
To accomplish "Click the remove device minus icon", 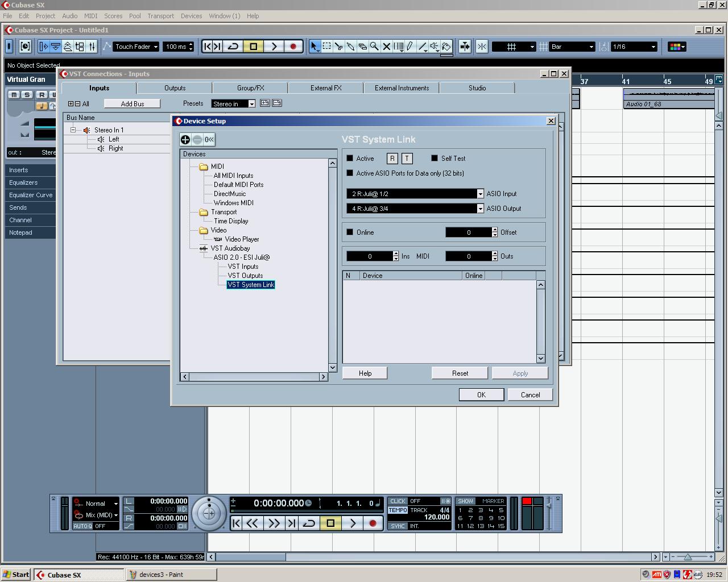I will click(x=197, y=139).
